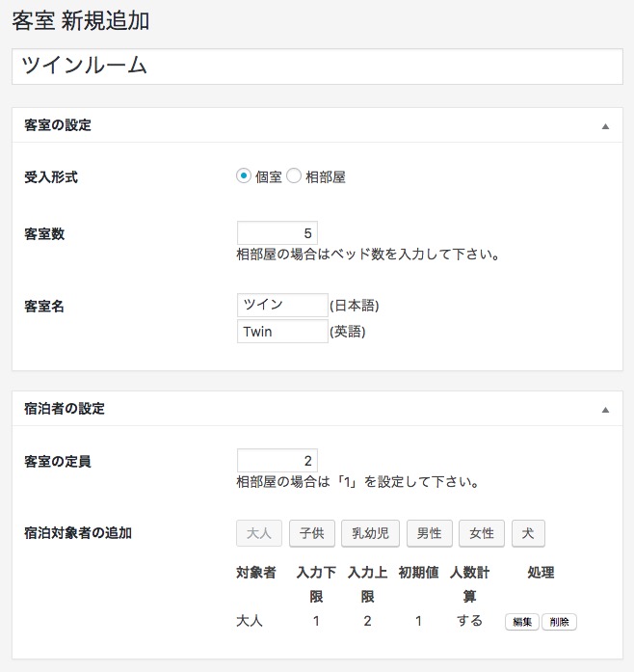Click the 相部屋 radio label text
This screenshot has width=634, height=672.
[326, 176]
